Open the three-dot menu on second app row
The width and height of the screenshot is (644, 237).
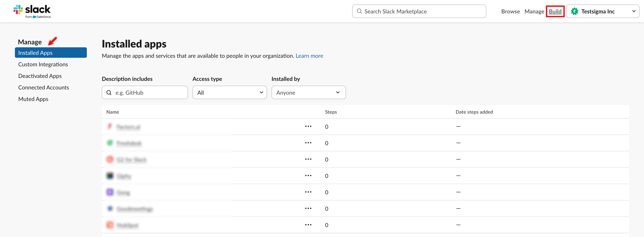tap(308, 143)
